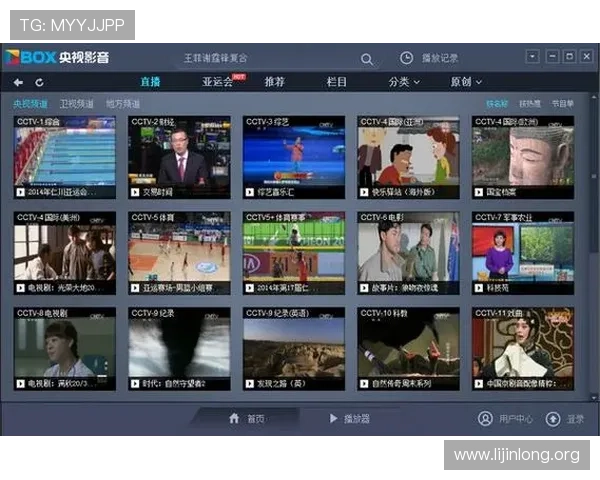The width and height of the screenshot is (600, 480).
Task: Click the 首页 button
Action: point(256,419)
